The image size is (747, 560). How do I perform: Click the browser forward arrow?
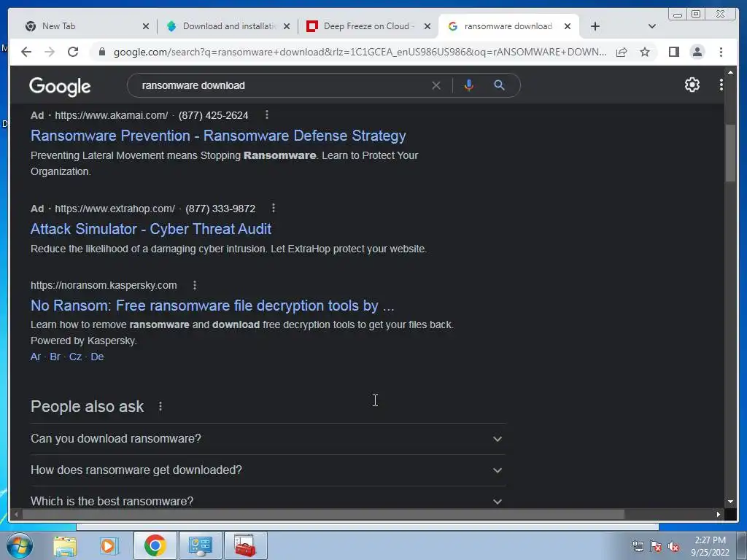[50, 52]
